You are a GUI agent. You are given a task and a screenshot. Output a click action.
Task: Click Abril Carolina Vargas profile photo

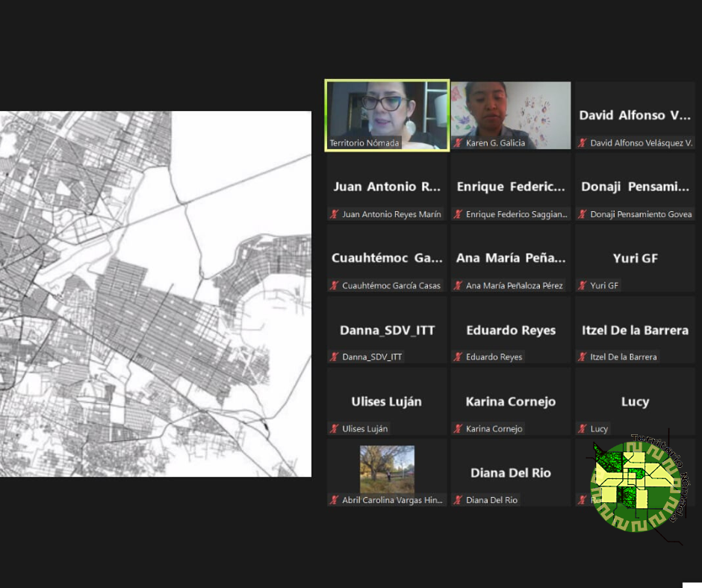coord(387,469)
